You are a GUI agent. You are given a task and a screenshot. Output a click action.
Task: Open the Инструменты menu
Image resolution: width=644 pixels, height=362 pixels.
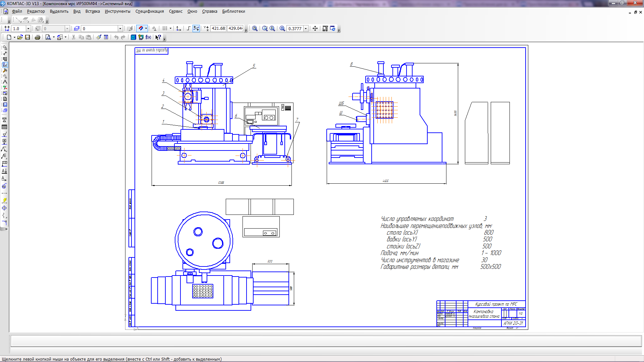click(x=117, y=11)
